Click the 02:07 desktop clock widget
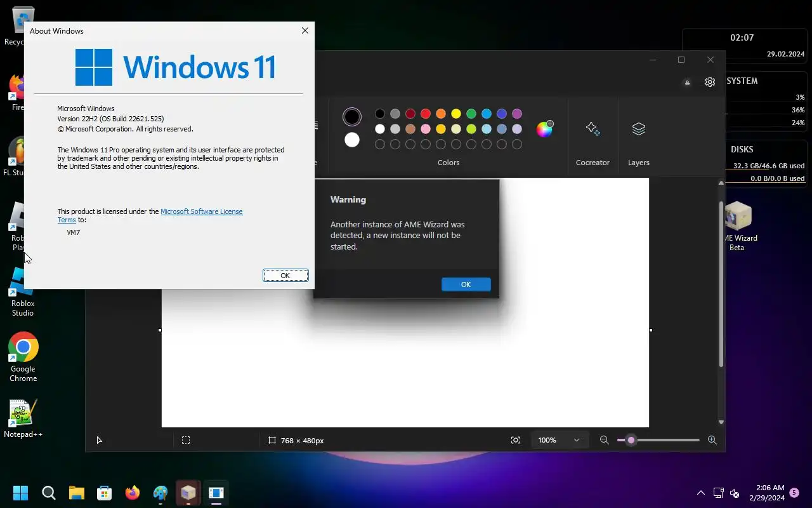This screenshot has width=812, height=508. 742,37
